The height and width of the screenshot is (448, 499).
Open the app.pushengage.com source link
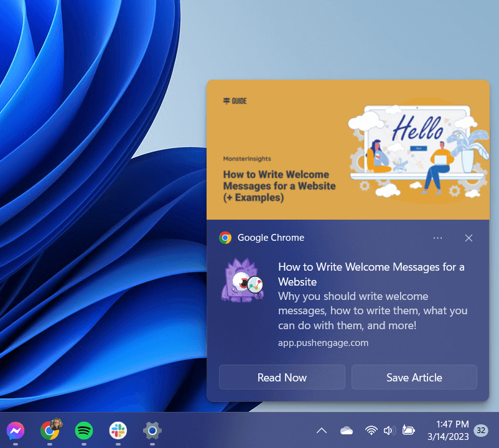[x=323, y=342]
